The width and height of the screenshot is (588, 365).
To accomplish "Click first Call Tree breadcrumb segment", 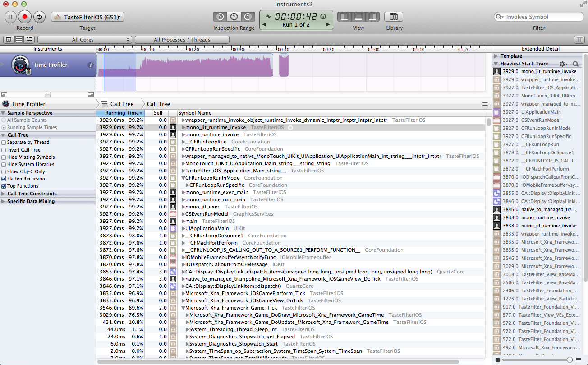I will point(118,104).
